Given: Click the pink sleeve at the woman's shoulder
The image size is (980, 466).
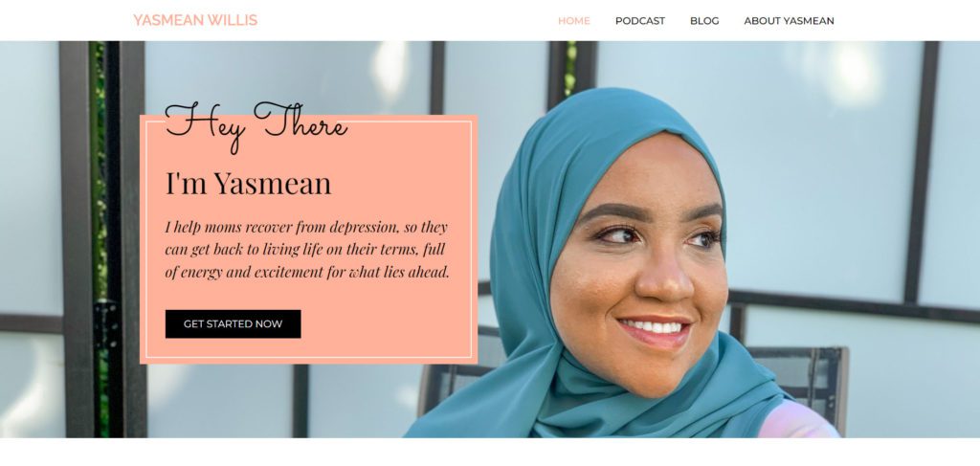Looking at the screenshot, I should point(797,420).
